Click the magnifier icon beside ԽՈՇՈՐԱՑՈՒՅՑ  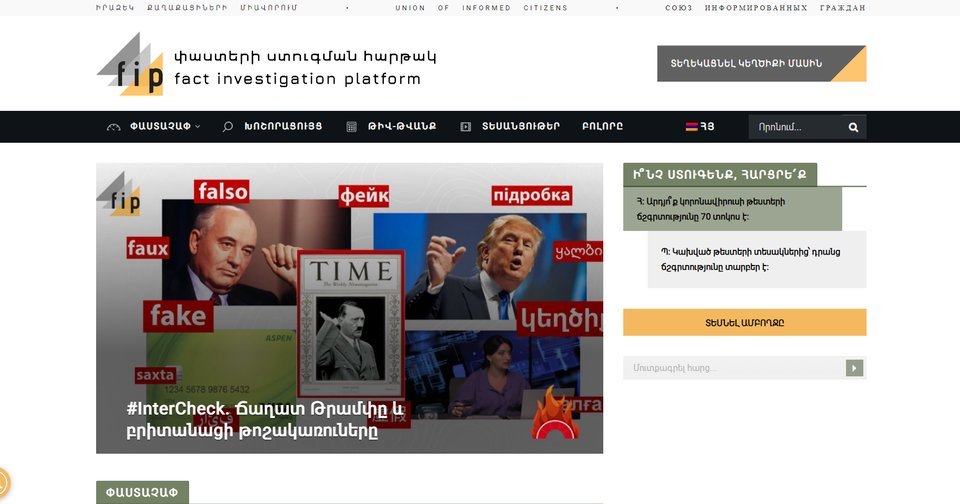point(228,127)
